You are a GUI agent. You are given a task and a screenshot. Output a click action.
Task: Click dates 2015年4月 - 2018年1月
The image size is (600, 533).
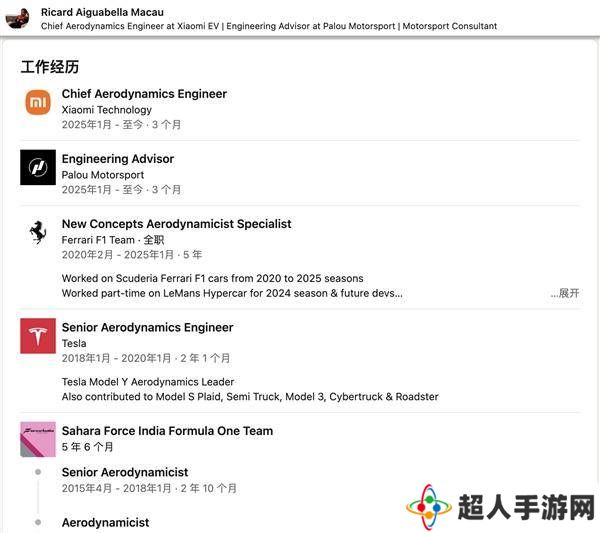click(149, 488)
